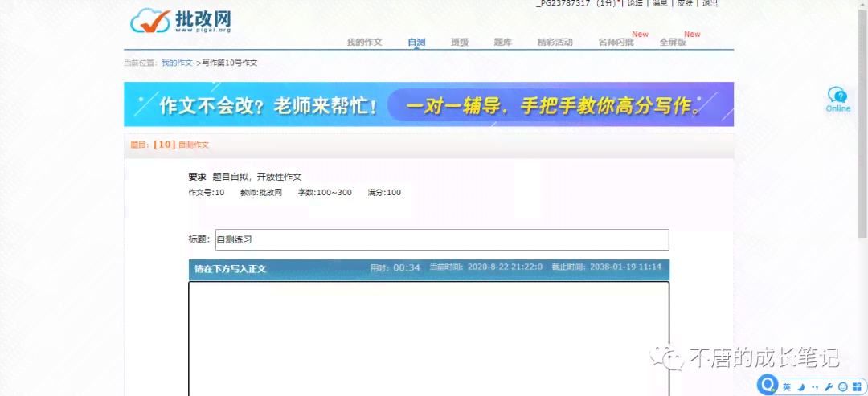The height and width of the screenshot is (396, 868).
Task: Click the 截止时间 2038-01-19 text
Action: pos(606,267)
